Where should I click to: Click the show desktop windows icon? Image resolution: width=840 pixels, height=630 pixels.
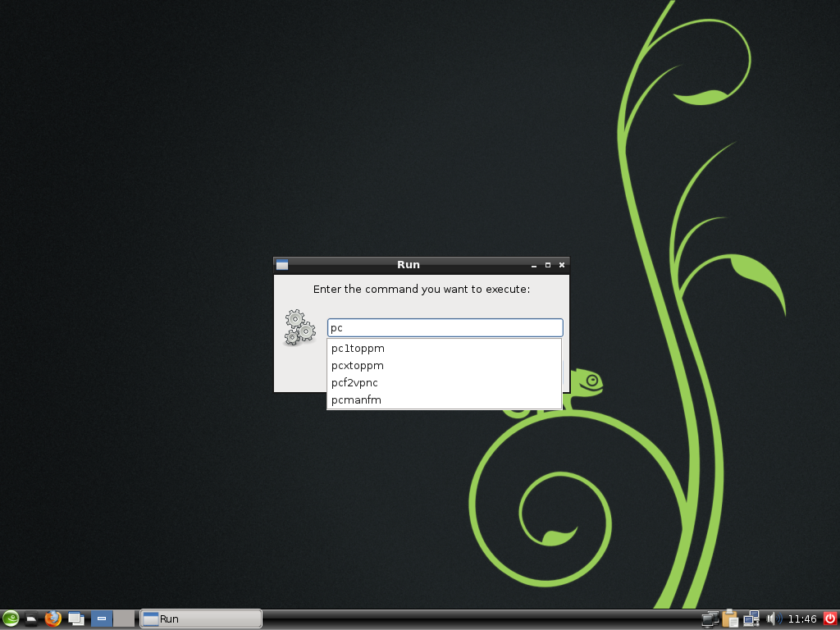[76, 619]
